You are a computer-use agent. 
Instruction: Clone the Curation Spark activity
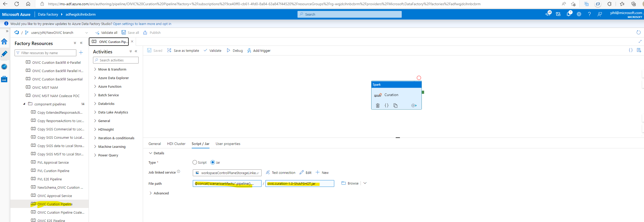coord(395,105)
